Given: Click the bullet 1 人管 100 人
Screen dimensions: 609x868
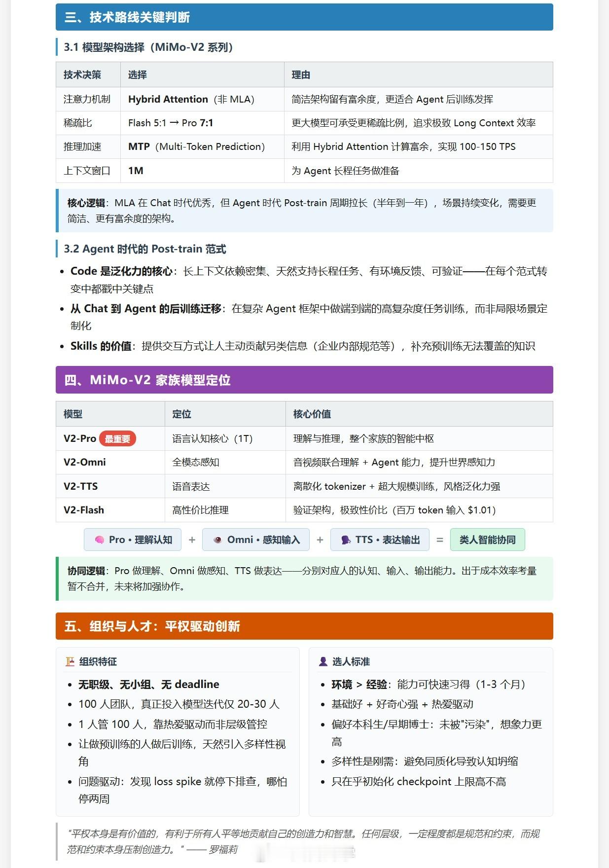Looking at the screenshot, I should click(x=173, y=724).
